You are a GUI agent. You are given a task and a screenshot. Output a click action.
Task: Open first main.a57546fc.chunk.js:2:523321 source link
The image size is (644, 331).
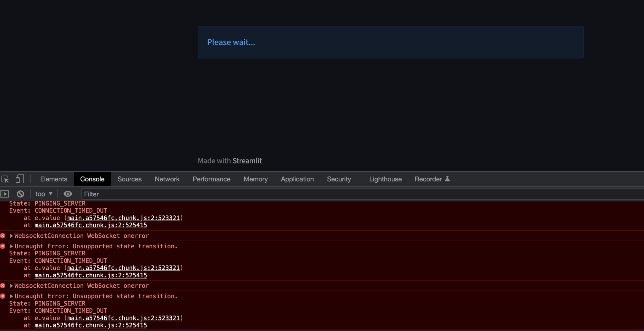point(123,218)
